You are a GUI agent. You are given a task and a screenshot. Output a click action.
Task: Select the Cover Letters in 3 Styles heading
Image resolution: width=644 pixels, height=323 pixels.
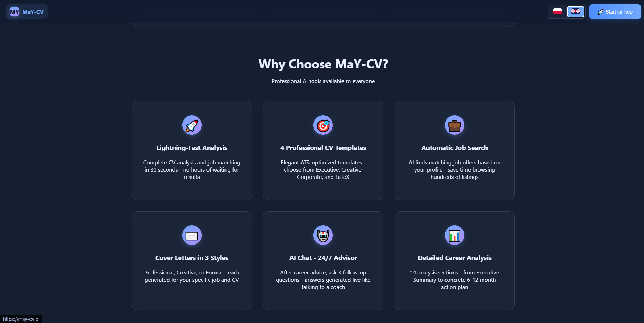[x=192, y=258]
